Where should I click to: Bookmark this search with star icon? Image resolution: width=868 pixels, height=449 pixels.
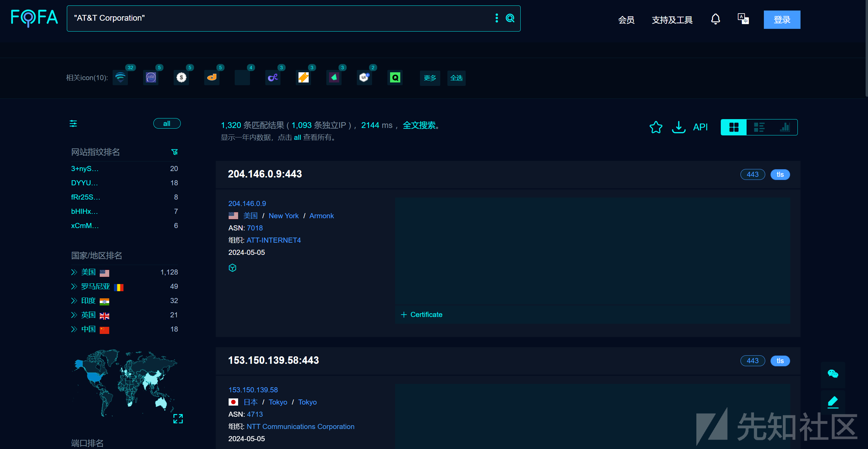pyautogui.click(x=656, y=127)
